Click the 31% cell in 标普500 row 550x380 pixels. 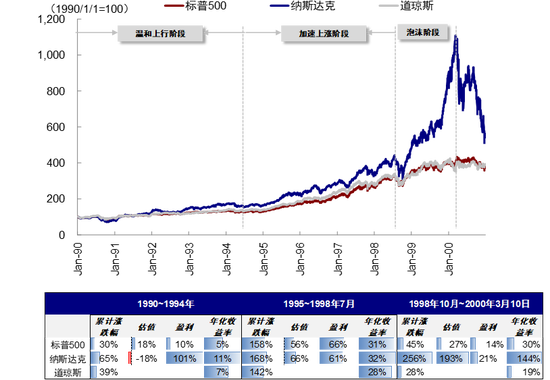[x=377, y=345]
